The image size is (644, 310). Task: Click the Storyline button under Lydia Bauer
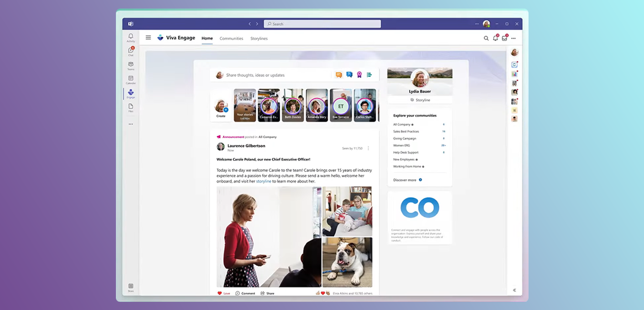click(x=420, y=100)
